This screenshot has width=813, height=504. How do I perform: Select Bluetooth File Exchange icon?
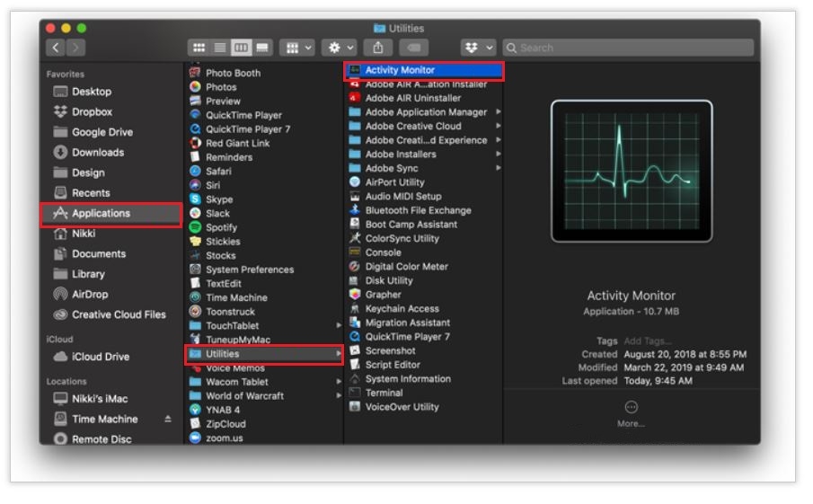tap(355, 209)
